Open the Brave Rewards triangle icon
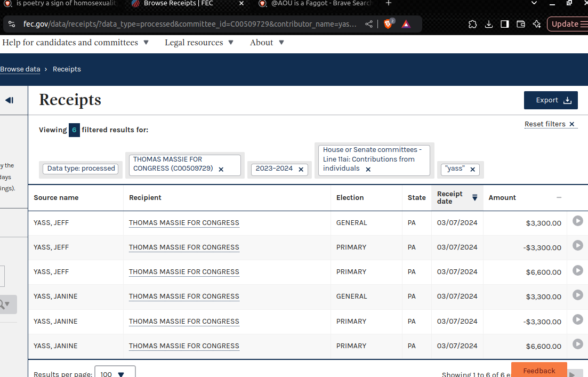The width and height of the screenshot is (588, 377). (406, 24)
